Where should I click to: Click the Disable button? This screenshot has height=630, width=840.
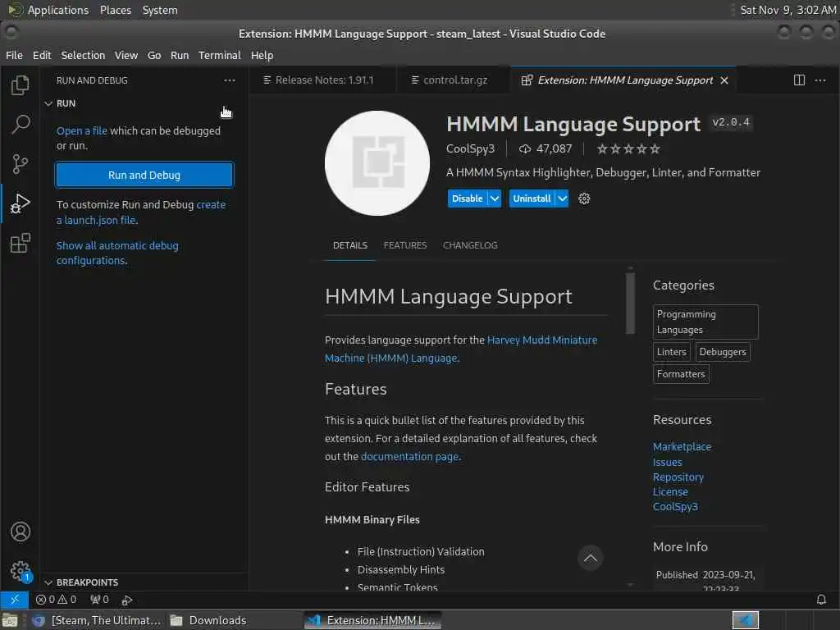pyautogui.click(x=467, y=199)
